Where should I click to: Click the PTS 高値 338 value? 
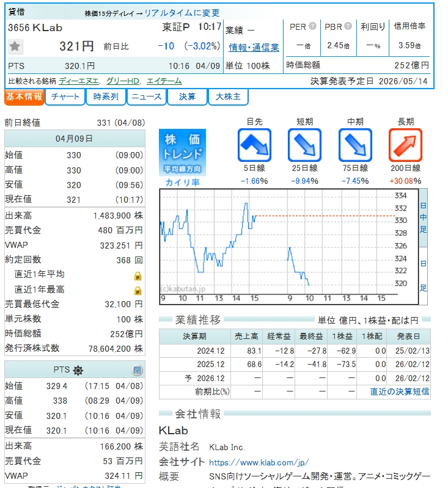click(60, 401)
